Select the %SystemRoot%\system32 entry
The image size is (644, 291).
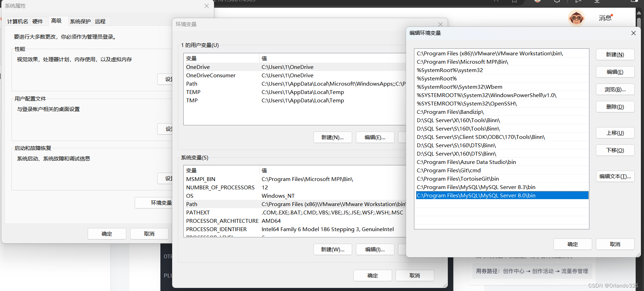pyautogui.click(x=502, y=70)
